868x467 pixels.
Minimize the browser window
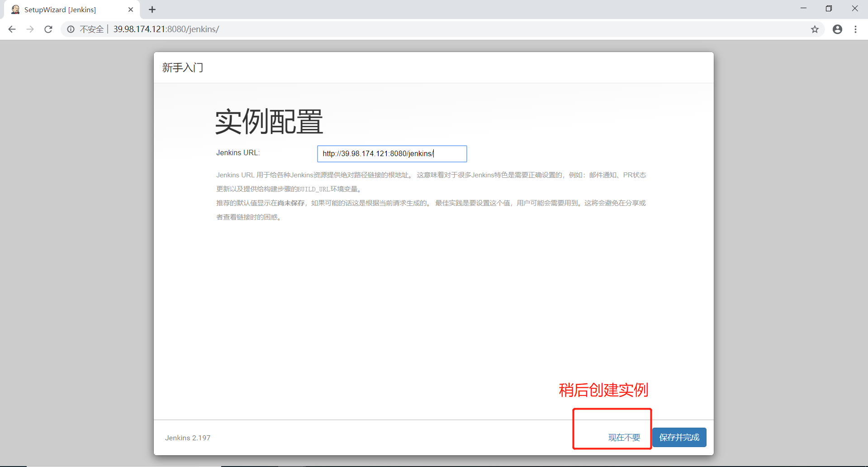pos(803,9)
